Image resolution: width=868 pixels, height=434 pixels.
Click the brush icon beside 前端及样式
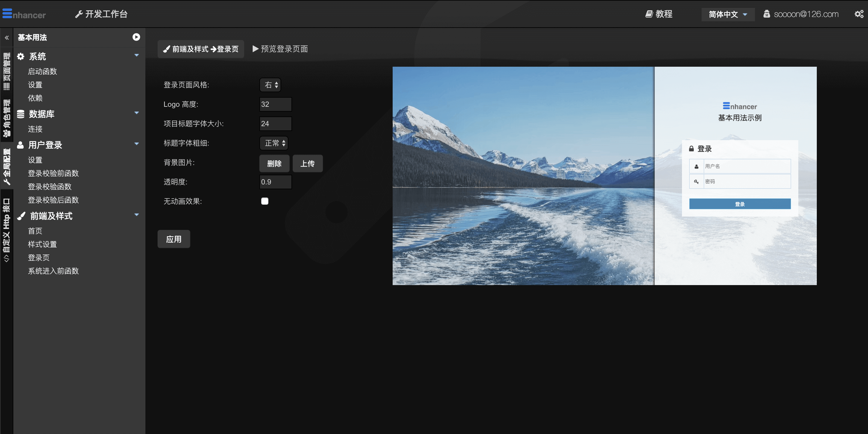click(21, 216)
